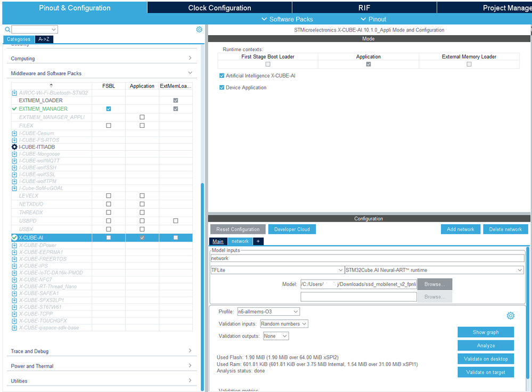Viewport: 532px width, 392px height.
Task: Toggle Device Application checkbox
Action: 222,87
